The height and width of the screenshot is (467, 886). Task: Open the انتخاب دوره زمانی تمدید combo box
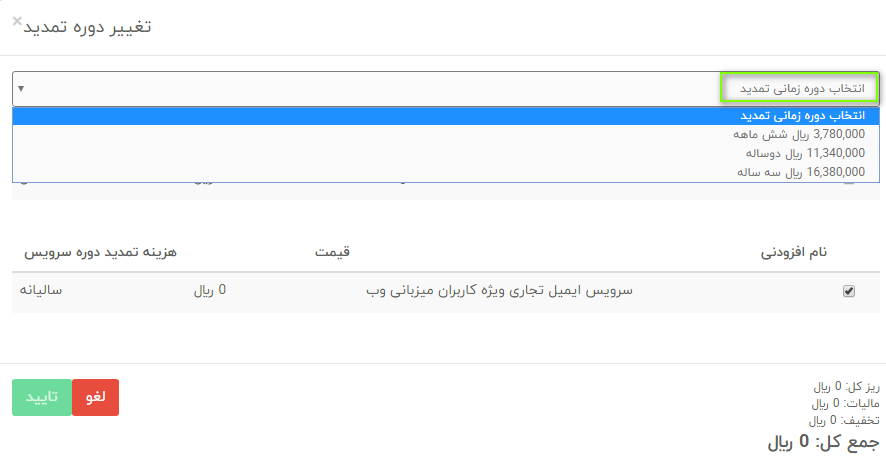tap(446, 89)
